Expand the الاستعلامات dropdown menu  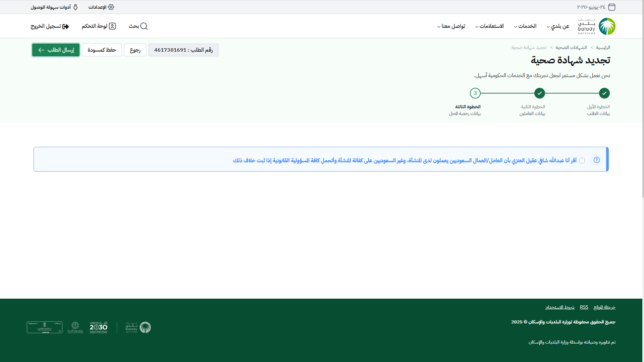489,26
